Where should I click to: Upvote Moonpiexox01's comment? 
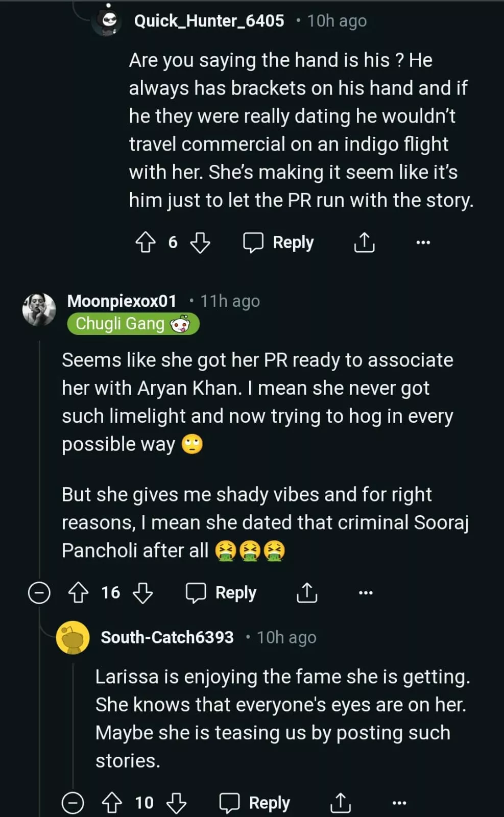click(x=78, y=592)
